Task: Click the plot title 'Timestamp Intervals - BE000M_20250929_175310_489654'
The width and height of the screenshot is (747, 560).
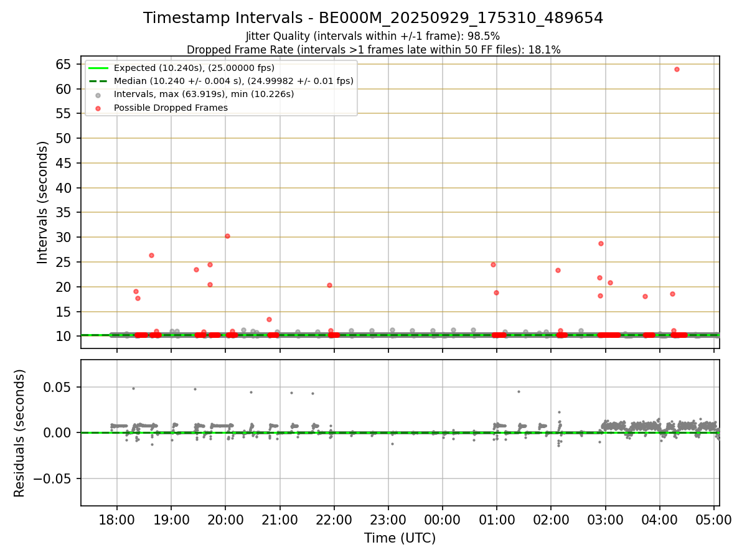Action: click(x=373, y=18)
